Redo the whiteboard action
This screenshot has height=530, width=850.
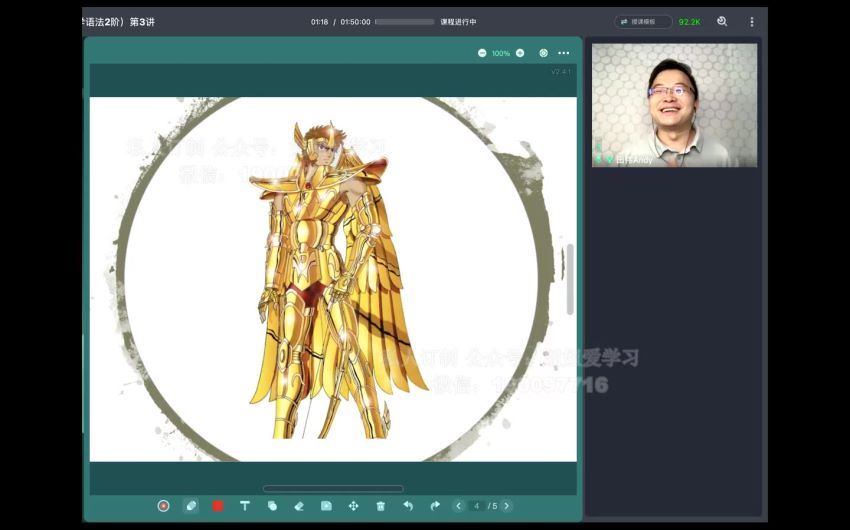coord(435,506)
